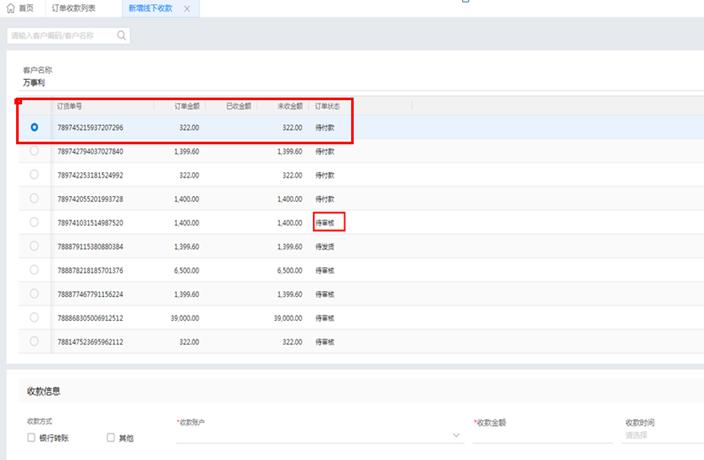The height and width of the screenshot is (460, 704).
Task: Select the last order 788147523695962112 radio
Action: pyautogui.click(x=34, y=341)
